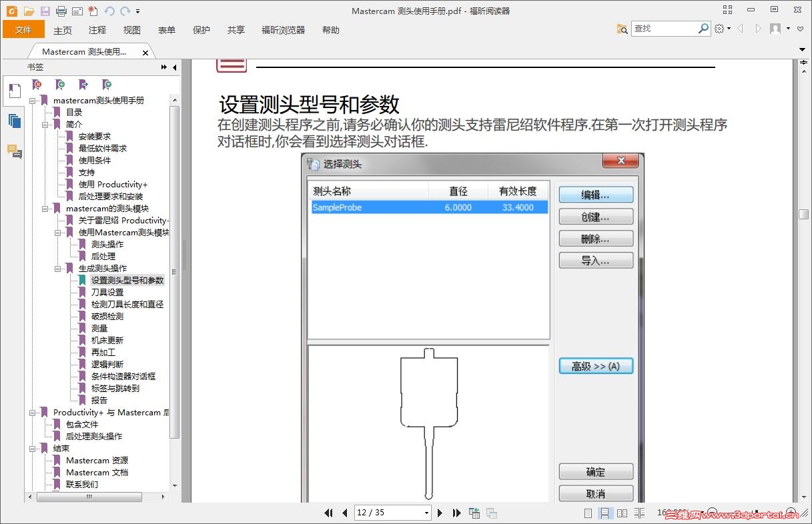
Task: Redo using the clockwise arrow icon
Action: [x=125, y=11]
